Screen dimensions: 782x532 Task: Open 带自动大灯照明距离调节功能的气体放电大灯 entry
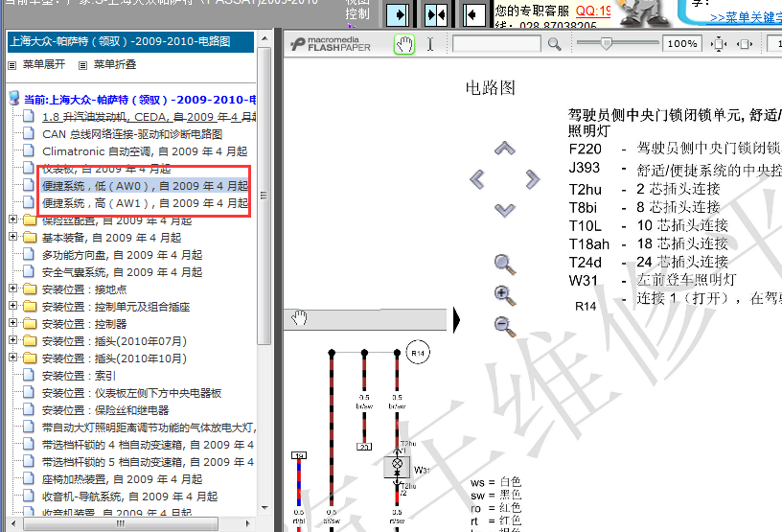149,428
